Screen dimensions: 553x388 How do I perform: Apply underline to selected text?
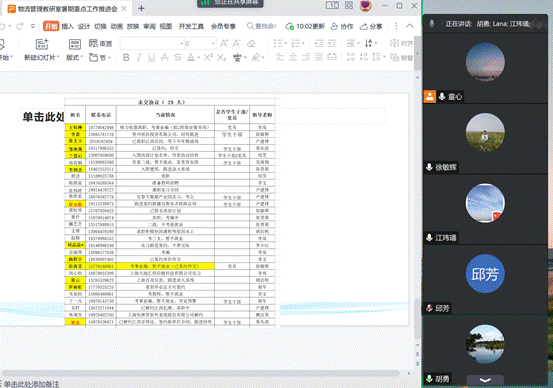click(152, 57)
